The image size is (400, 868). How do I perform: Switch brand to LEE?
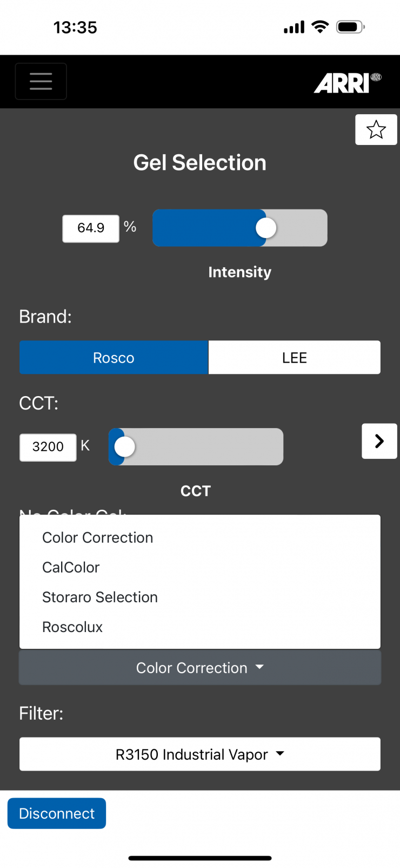(294, 358)
